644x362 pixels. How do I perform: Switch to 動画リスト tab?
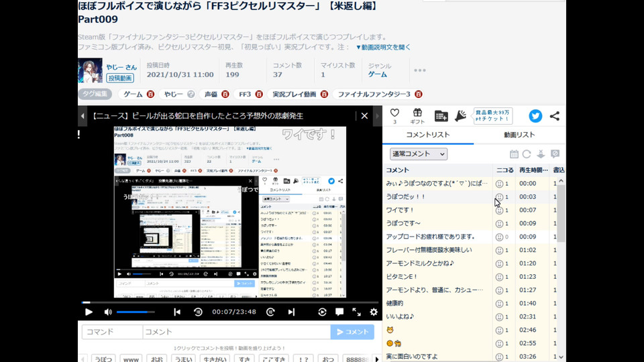tap(519, 135)
